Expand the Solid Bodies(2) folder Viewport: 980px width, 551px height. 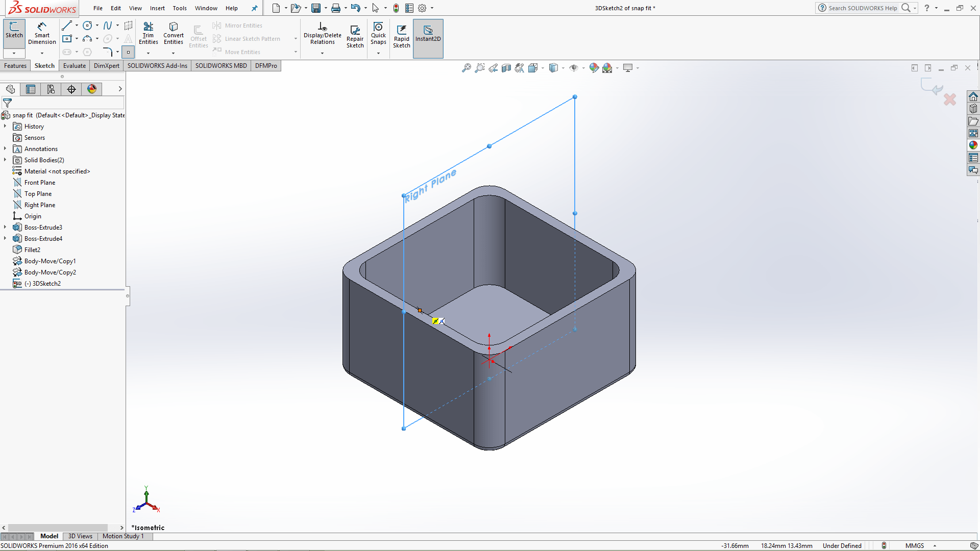coord(5,160)
